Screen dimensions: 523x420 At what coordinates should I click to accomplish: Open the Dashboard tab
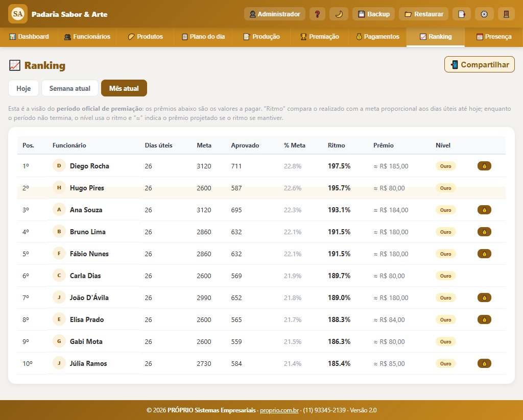click(x=29, y=37)
